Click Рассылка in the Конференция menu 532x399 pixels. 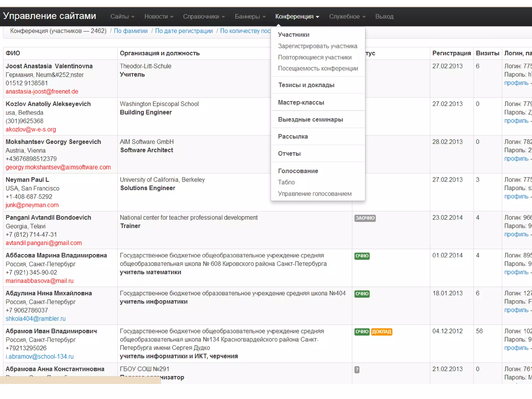293,137
